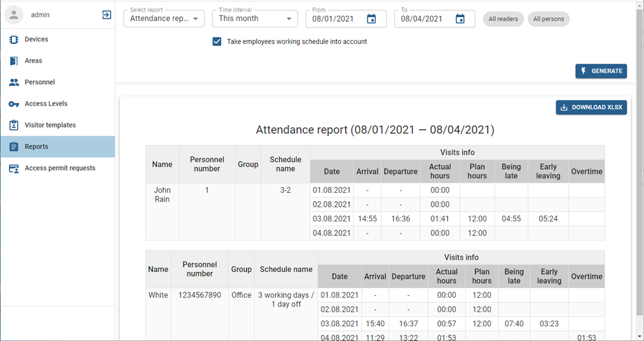Click the admin user avatar icon

(14, 15)
